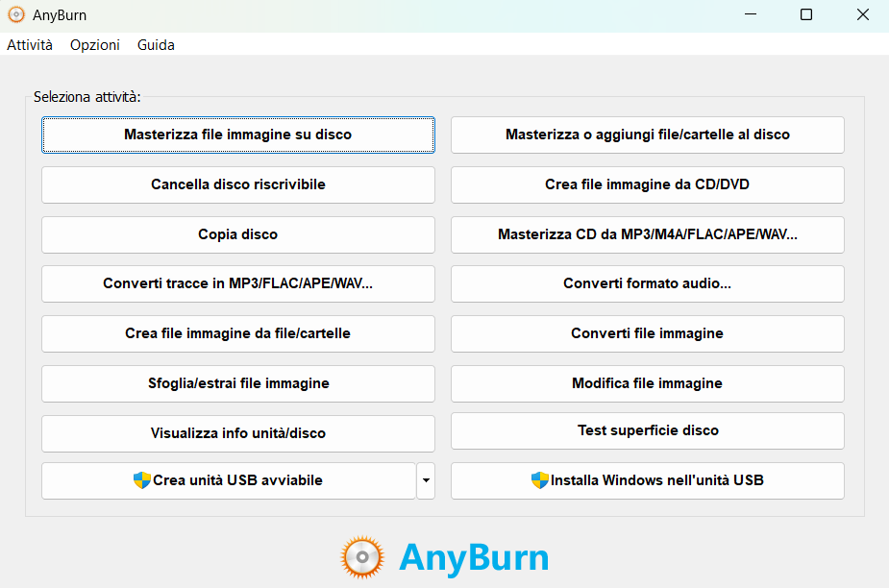Screen dimensions: 889x588
Task: Select Installa Windows nell'unità USB
Action: (648, 480)
